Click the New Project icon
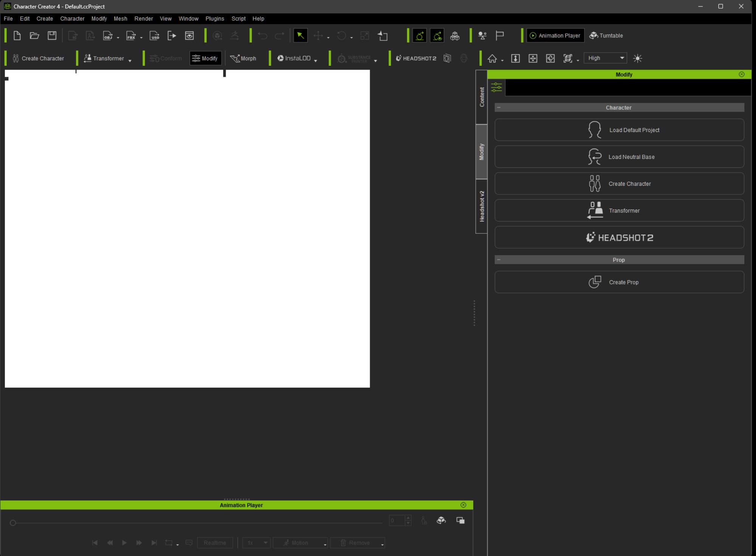The height and width of the screenshot is (556, 756). coord(17,36)
